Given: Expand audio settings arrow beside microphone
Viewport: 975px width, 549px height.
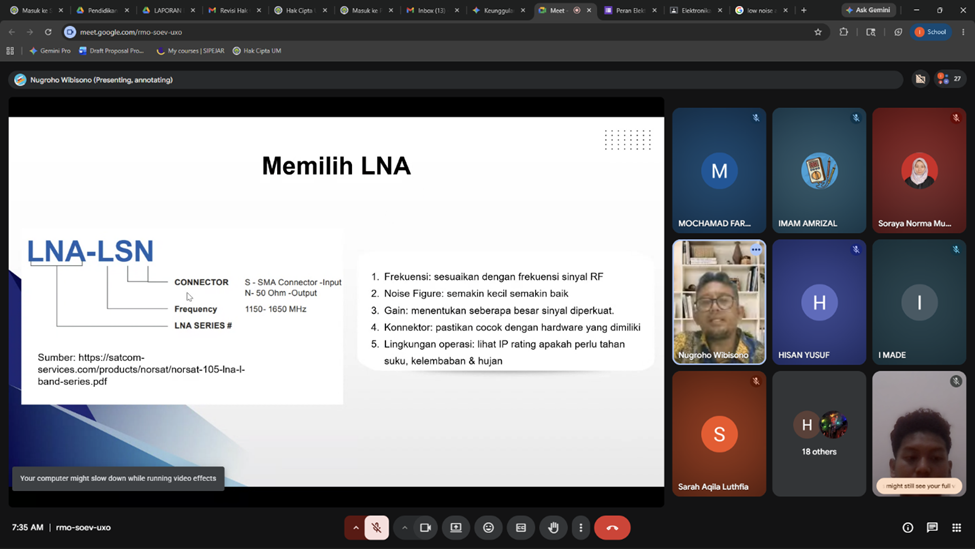Looking at the screenshot, I should (356, 528).
